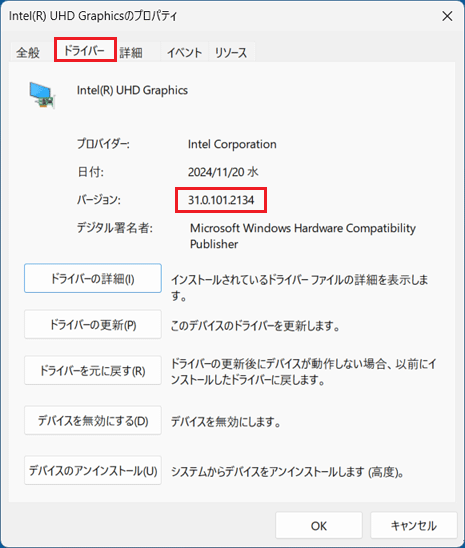Click デバイスを無効にする(D) button
This screenshot has width=465, height=548.
[93, 420]
